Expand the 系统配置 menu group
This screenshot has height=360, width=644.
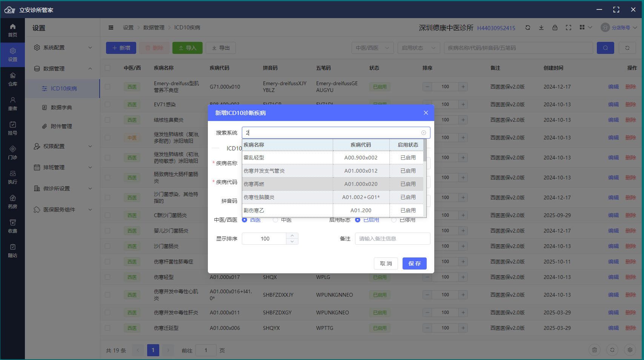[x=63, y=47]
